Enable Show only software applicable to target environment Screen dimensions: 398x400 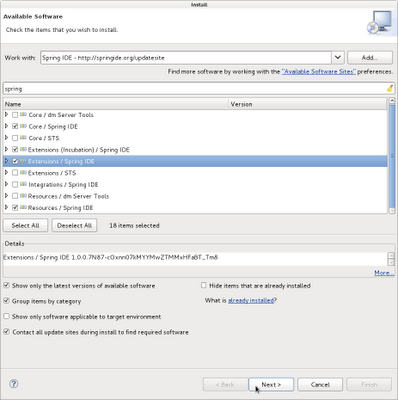(6, 316)
